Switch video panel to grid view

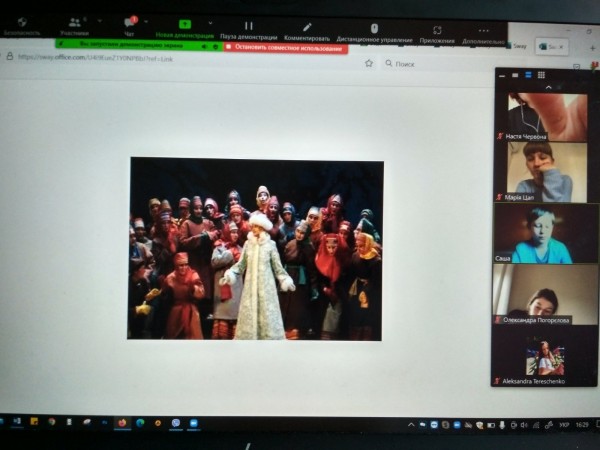[541, 75]
